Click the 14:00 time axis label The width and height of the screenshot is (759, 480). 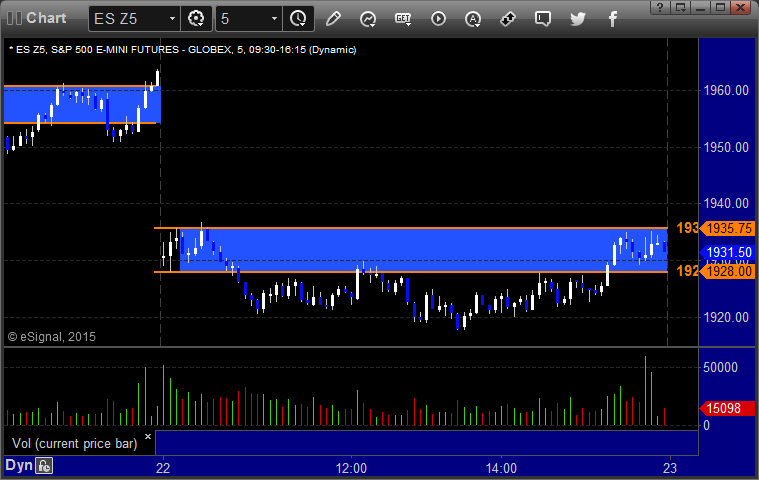coord(501,468)
